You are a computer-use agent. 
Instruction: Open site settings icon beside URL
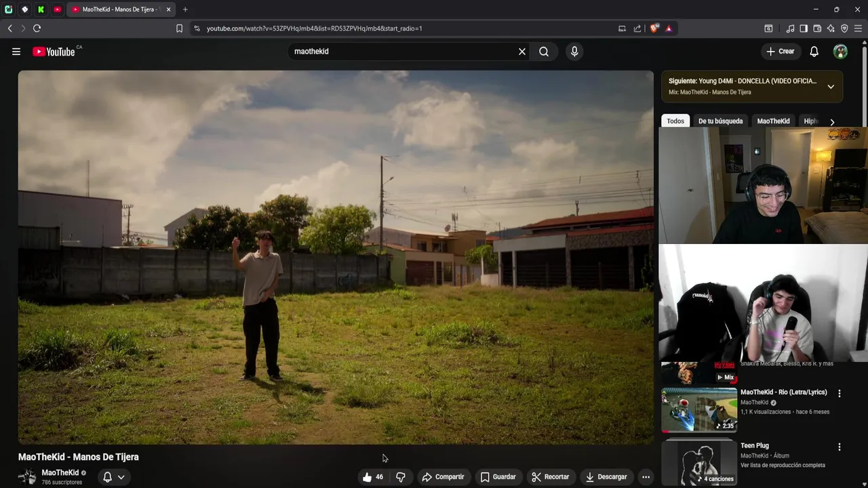[197, 28]
